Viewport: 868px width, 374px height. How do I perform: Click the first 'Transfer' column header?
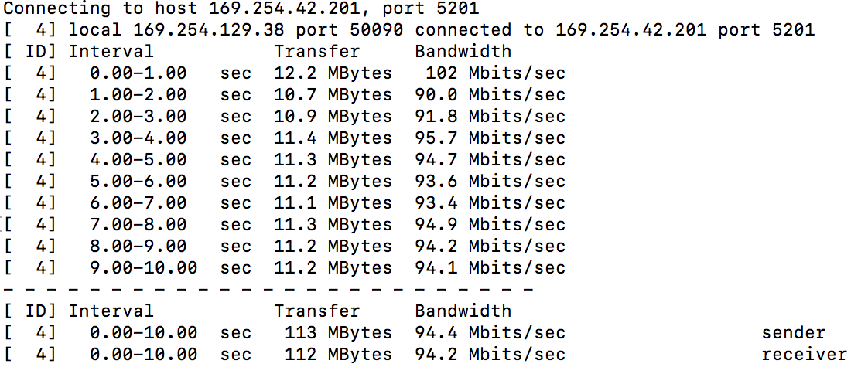317,52
